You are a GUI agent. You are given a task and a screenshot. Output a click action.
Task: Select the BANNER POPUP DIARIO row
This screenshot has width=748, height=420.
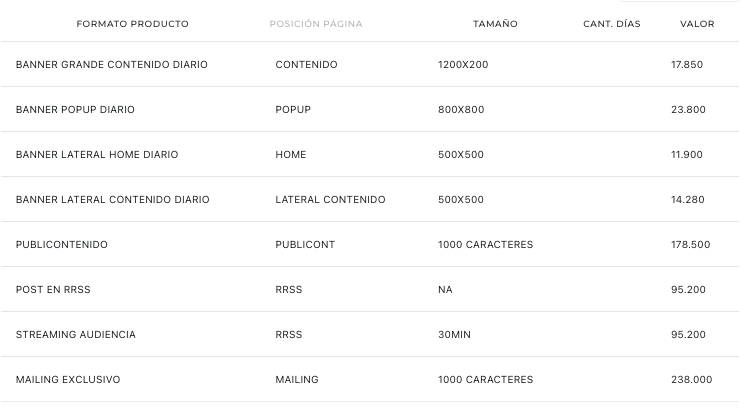click(x=370, y=109)
